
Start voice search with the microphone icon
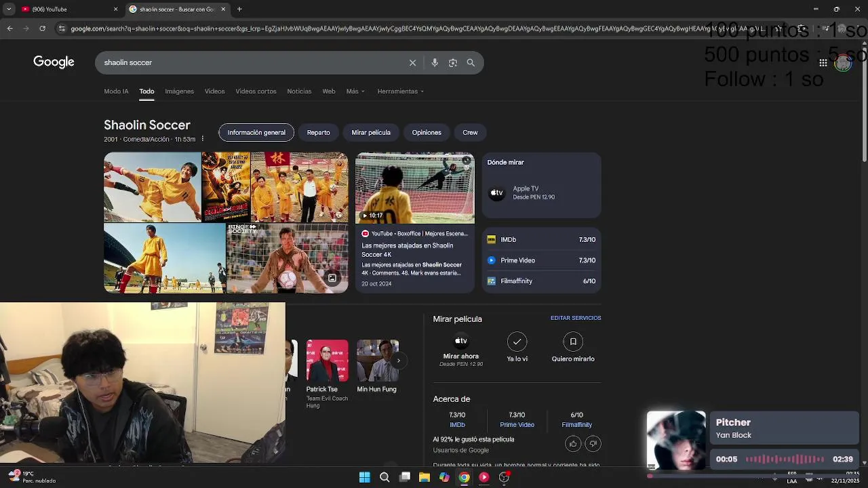pos(435,62)
